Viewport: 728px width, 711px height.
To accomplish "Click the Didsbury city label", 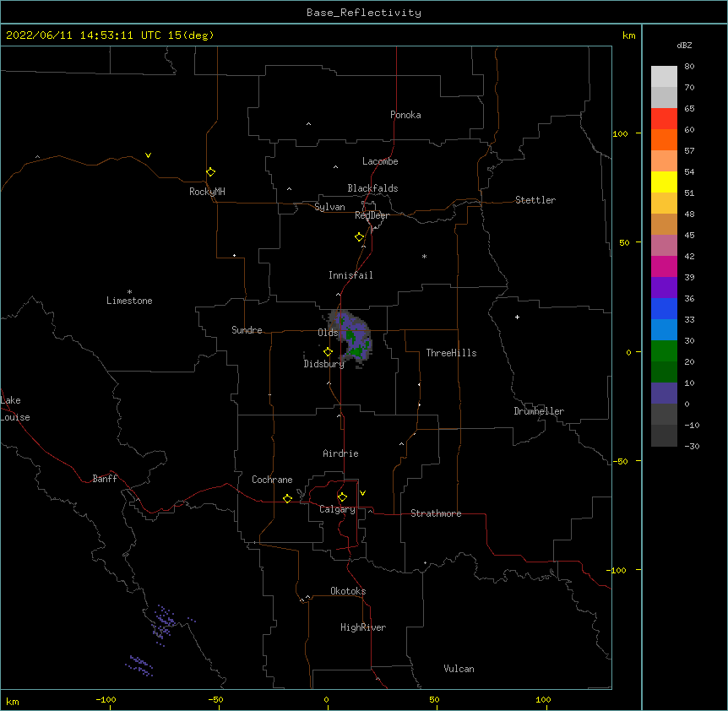I will pos(324,364).
